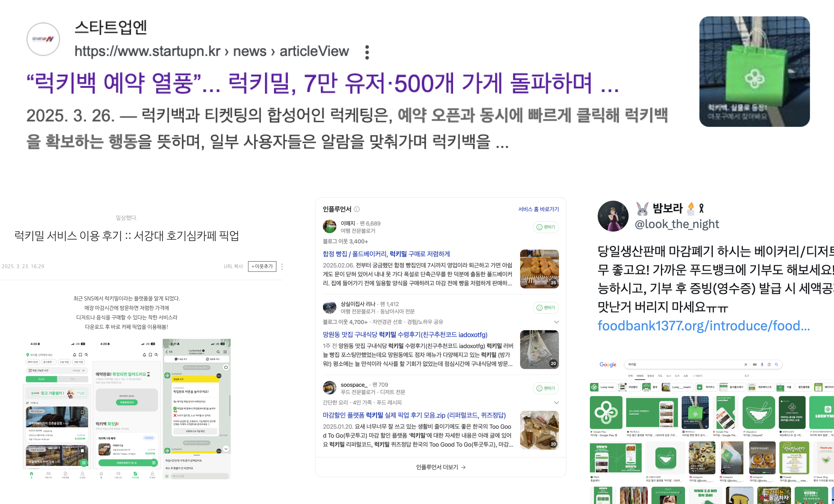This screenshot has width=834, height=504.
Task: Click the 스타트업엔 site favicon
Action: coord(43,39)
